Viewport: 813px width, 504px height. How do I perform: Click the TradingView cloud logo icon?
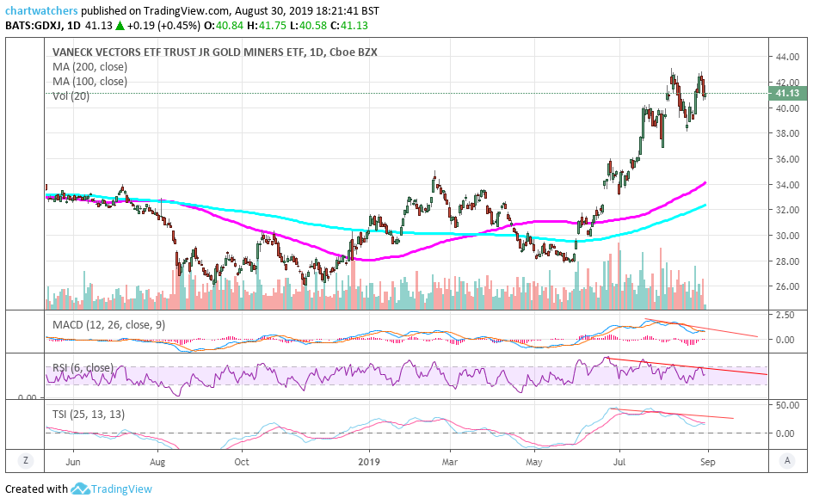[80, 489]
